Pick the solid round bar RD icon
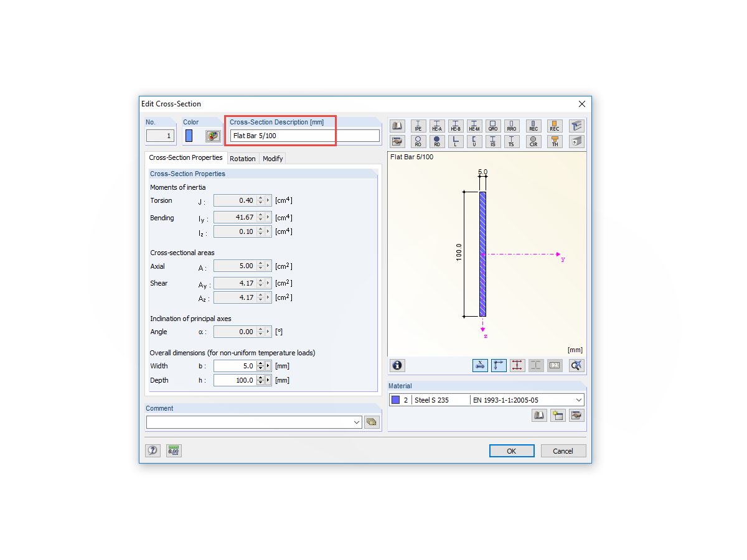The image size is (747, 560). [437, 141]
